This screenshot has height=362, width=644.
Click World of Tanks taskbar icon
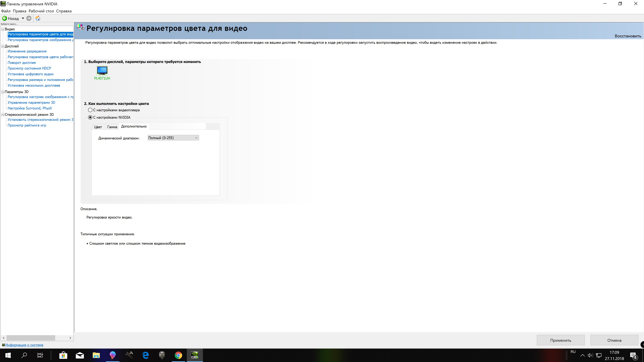[x=162, y=355]
